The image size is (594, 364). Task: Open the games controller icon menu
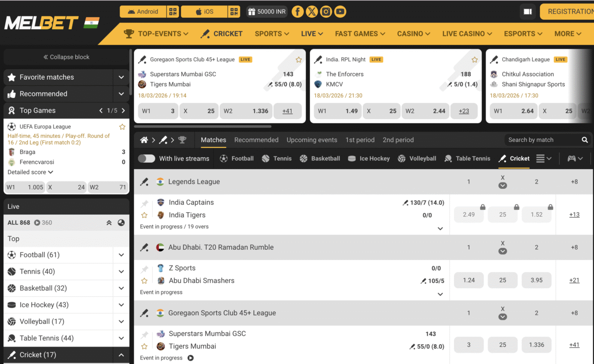coord(575,159)
